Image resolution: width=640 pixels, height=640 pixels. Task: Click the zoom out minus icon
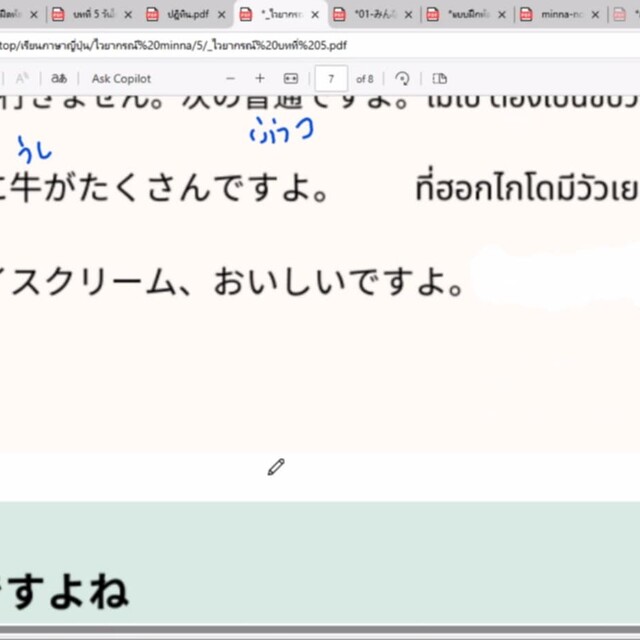click(231, 78)
